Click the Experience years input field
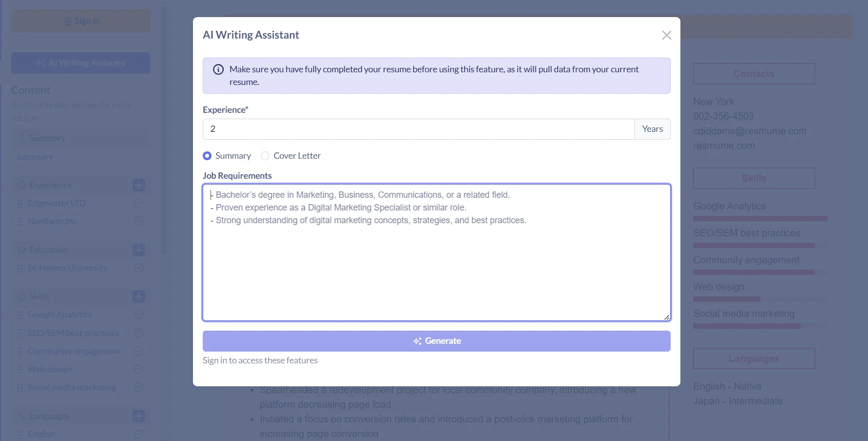 (x=419, y=129)
